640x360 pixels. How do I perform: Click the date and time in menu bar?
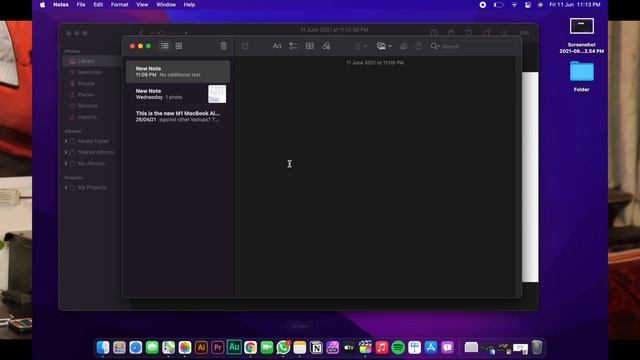[x=575, y=5]
